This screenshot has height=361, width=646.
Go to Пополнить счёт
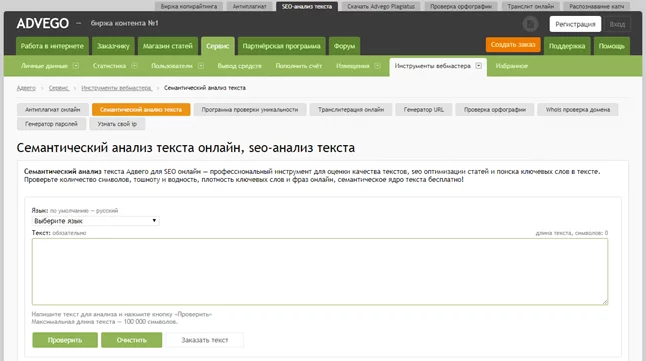[299, 66]
